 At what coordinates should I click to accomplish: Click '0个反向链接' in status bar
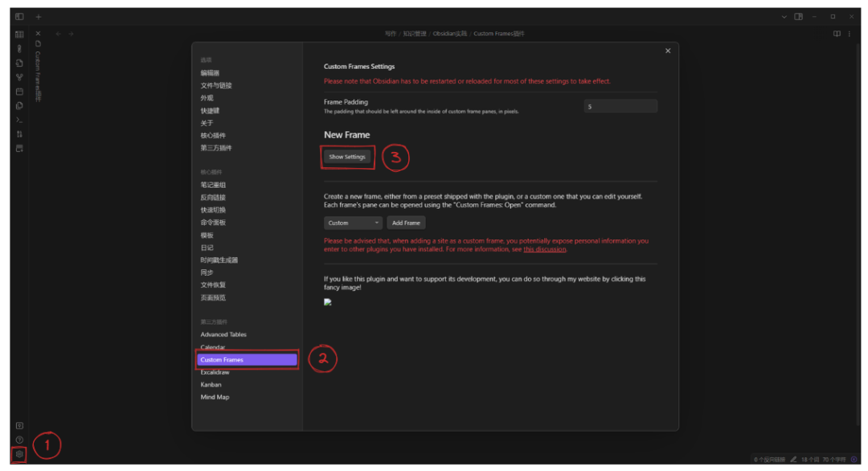(x=769, y=460)
